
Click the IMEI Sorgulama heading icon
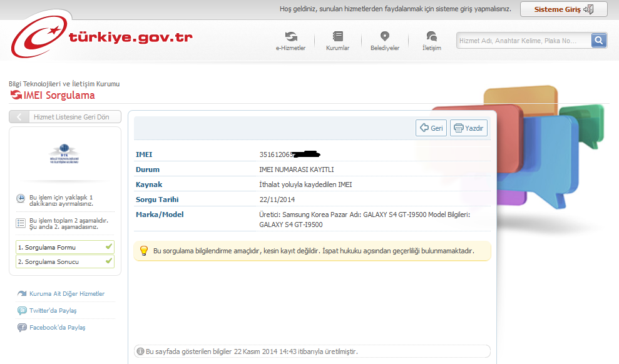[x=16, y=96]
